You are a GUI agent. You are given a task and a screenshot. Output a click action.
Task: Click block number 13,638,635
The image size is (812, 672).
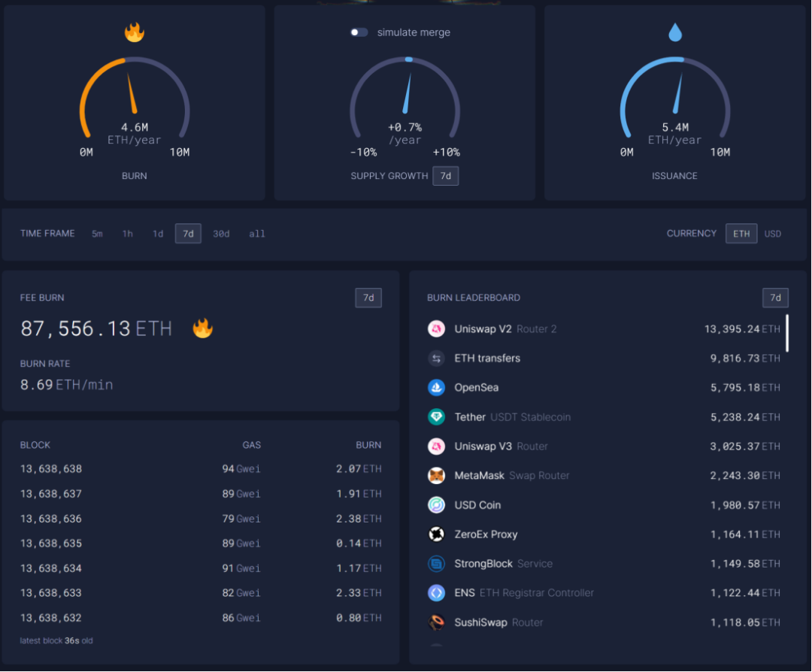pos(51,543)
